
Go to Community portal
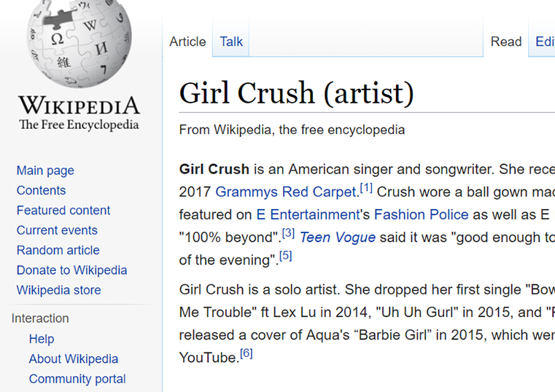pos(77,379)
